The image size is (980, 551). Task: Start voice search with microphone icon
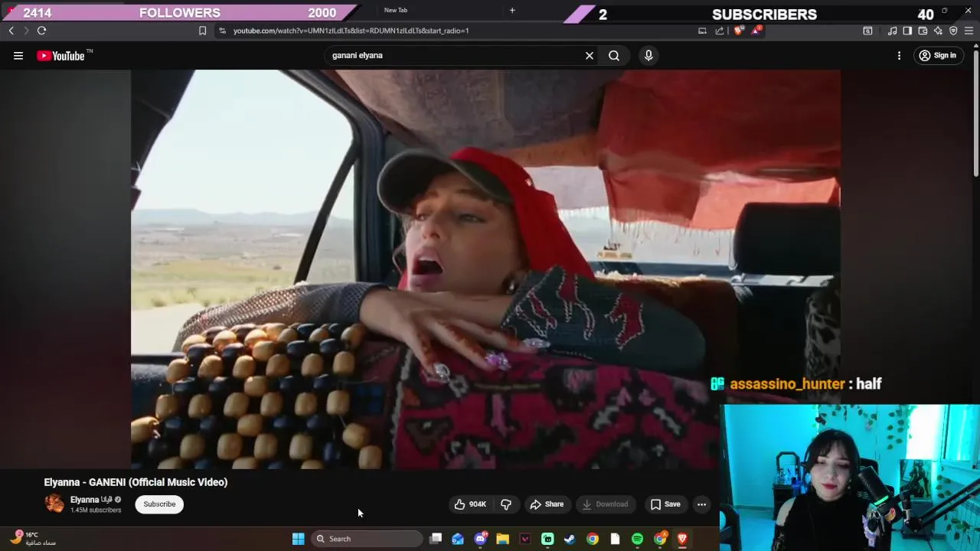click(x=648, y=55)
